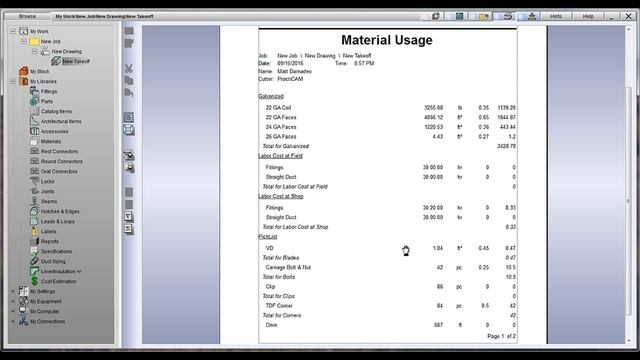Click the Excel export icon at vertical toolbar bottom

[129, 229]
